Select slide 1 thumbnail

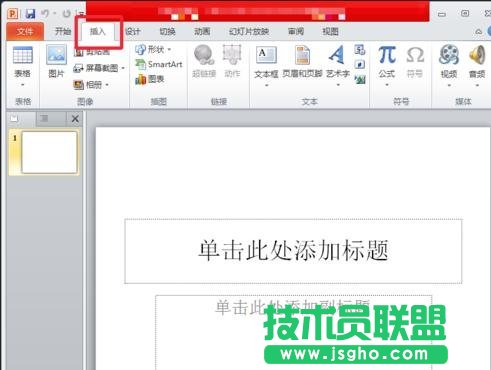pyautogui.click(x=49, y=152)
